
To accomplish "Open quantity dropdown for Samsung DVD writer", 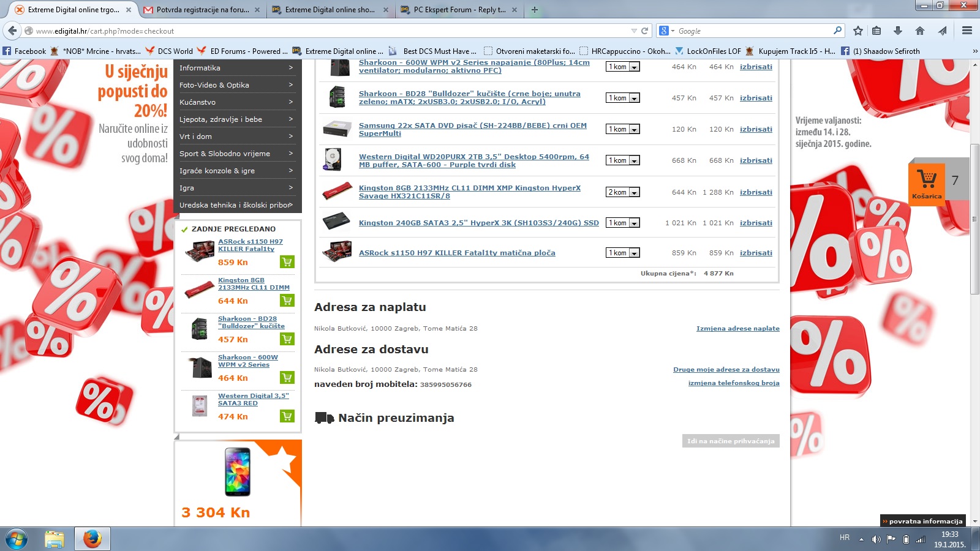I will coord(623,129).
